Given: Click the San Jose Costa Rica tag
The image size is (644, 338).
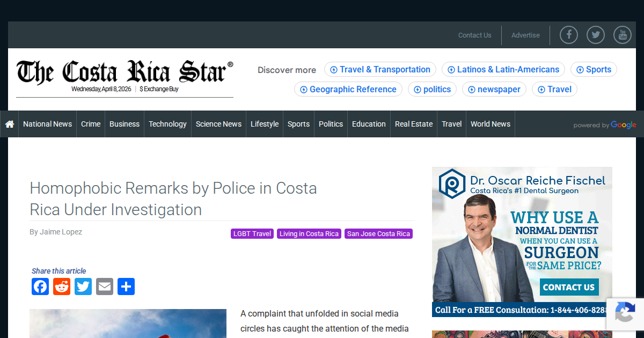Looking at the screenshot, I should pyautogui.click(x=378, y=234).
